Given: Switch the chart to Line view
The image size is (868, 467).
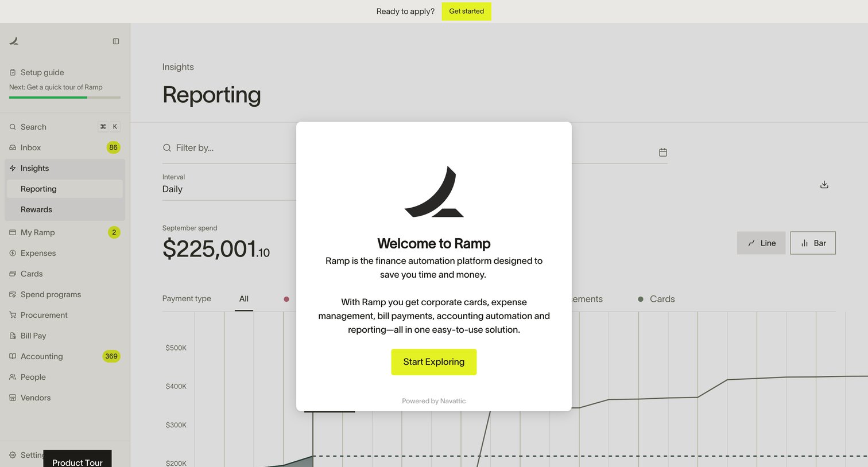Looking at the screenshot, I should pyautogui.click(x=761, y=243).
